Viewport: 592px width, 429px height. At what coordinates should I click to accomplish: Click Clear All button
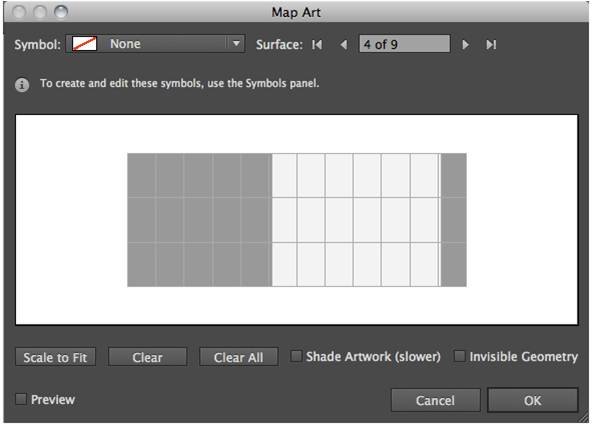(239, 357)
